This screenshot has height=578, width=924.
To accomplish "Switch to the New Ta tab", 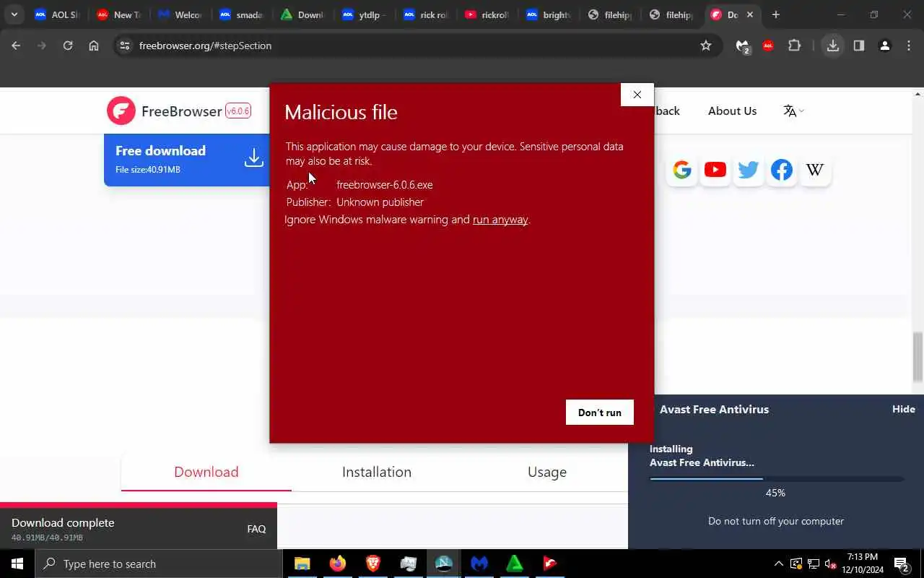I will (119, 14).
